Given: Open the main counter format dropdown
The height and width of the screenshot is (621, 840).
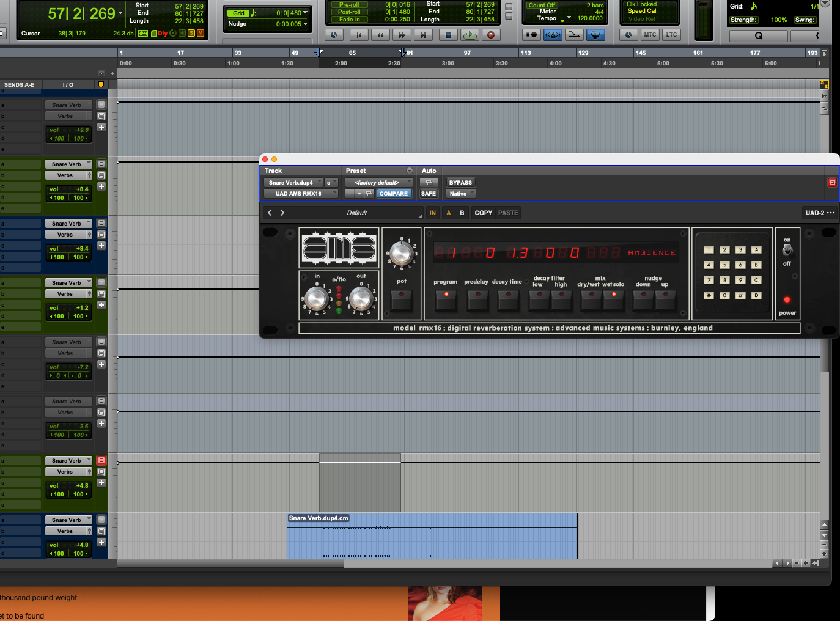Looking at the screenshot, I should tap(120, 13).
